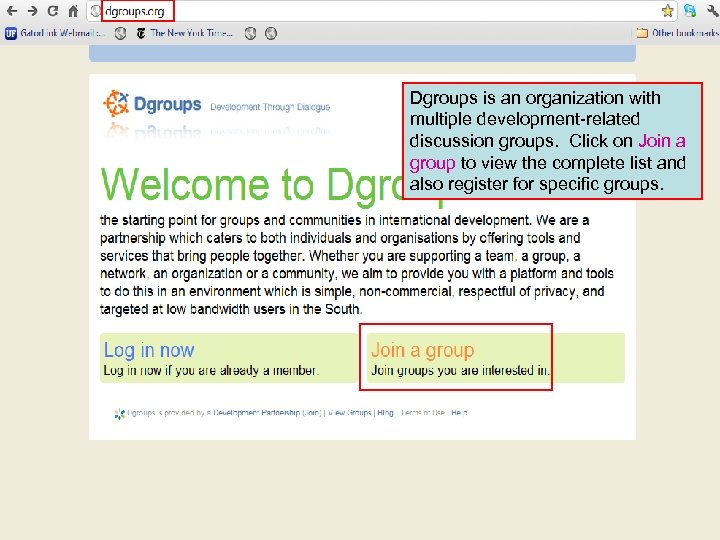Click the globe icon in the address bar
This screenshot has width=720, height=540.
(95, 11)
